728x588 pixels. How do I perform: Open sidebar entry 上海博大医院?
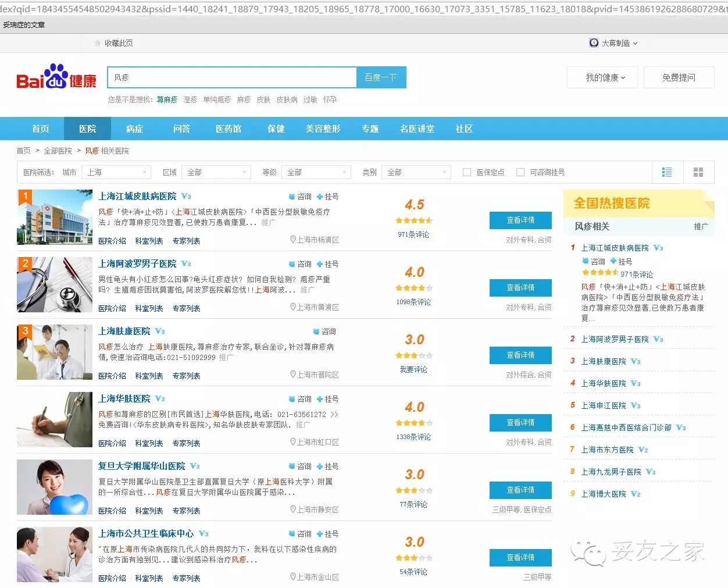click(604, 494)
